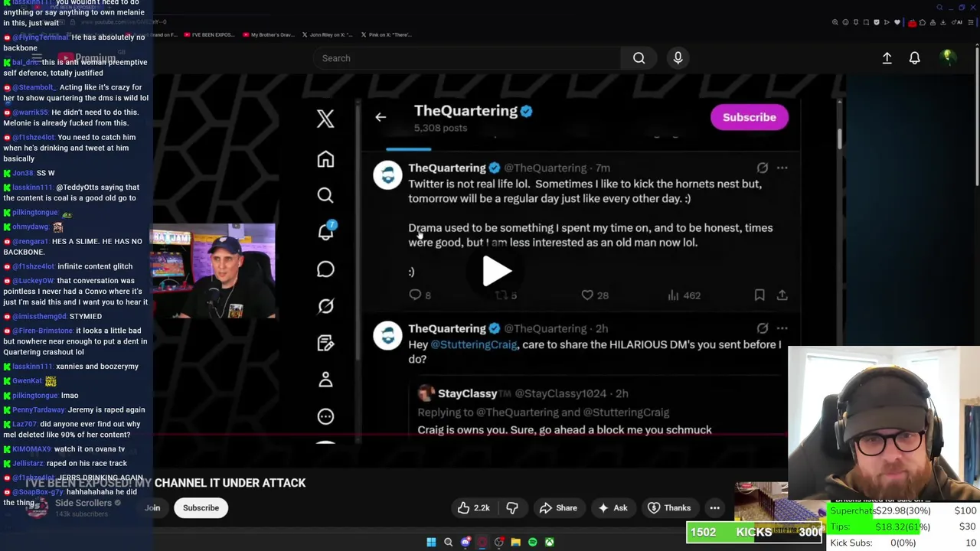Screen dimensions: 980x551
Task: Play the video using center play button
Action: (497, 270)
